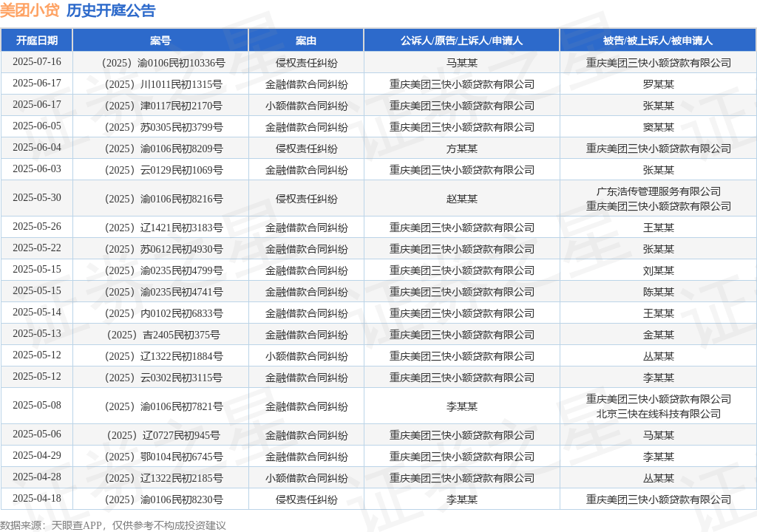
Task: Select case number 云0302民初3115号
Action: [163, 378]
